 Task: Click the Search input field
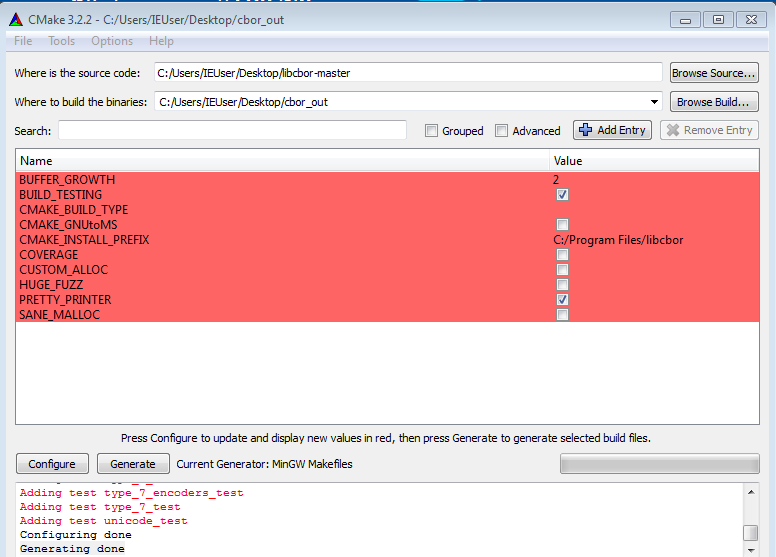coord(232,130)
